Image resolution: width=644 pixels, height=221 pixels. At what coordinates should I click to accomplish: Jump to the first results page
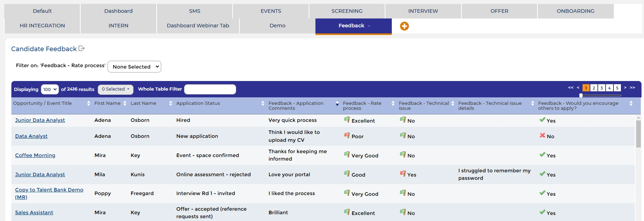click(571, 87)
